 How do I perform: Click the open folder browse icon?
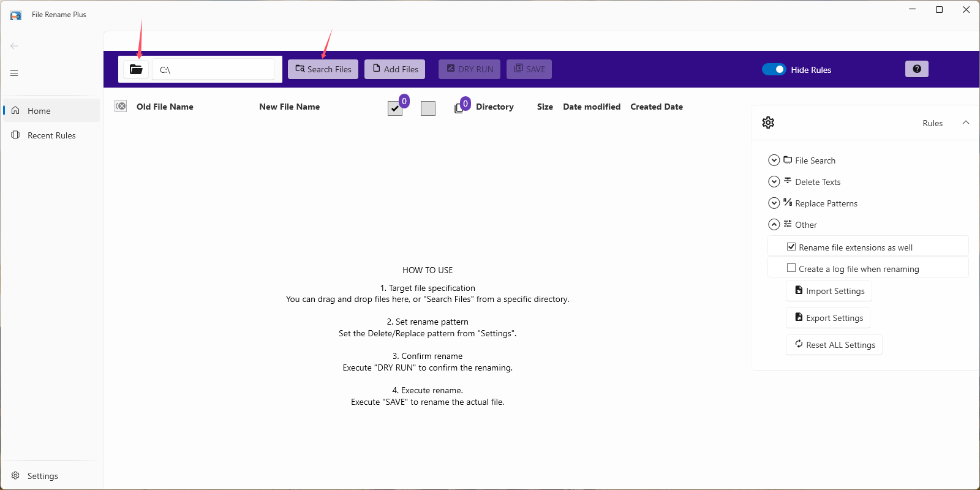[136, 69]
